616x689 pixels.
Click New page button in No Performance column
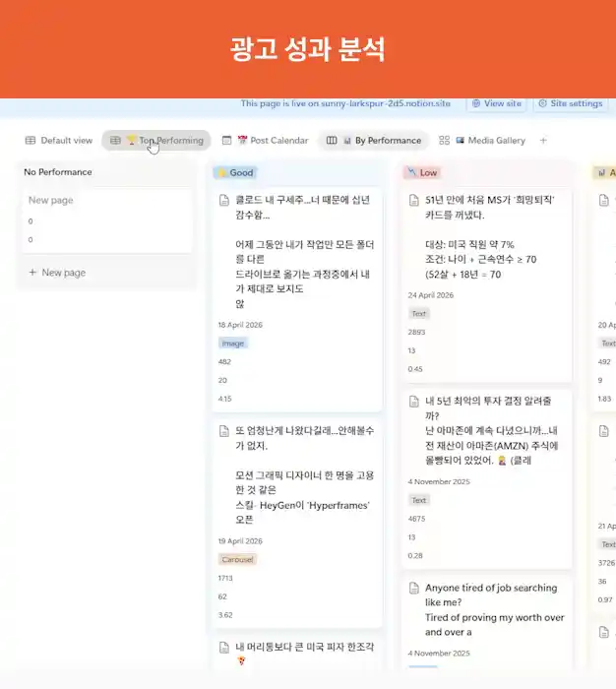[57, 273]
